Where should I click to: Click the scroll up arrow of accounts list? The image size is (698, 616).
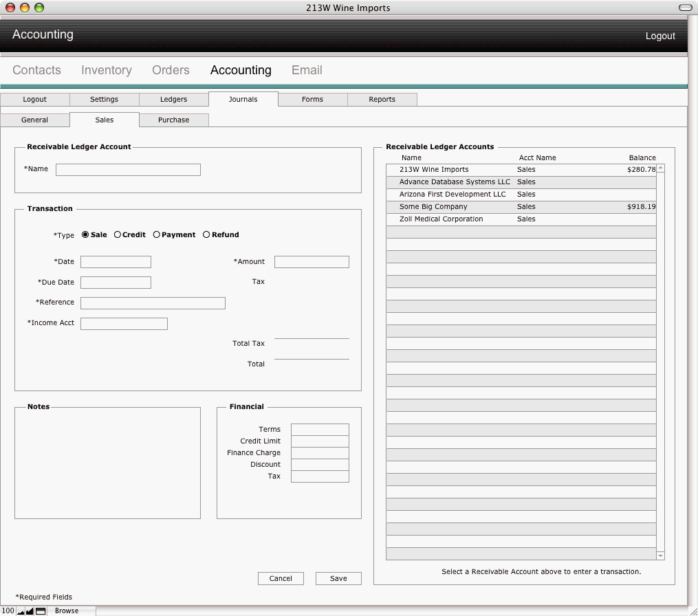(x=661, y=168)
